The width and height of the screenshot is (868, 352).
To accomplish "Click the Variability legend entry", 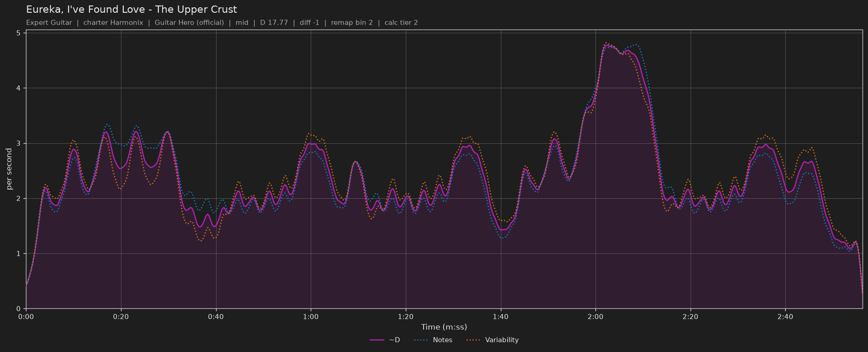I will pos(492,340).
